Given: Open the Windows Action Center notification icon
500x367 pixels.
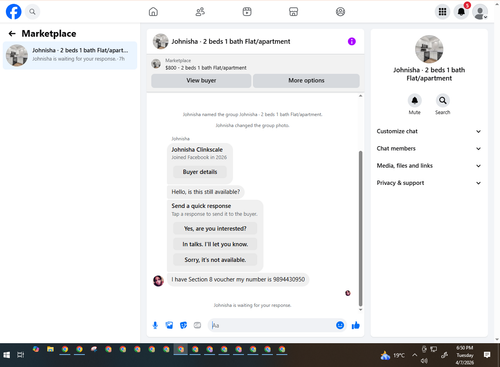Looking at the screenshot, I should coord(487,355).
